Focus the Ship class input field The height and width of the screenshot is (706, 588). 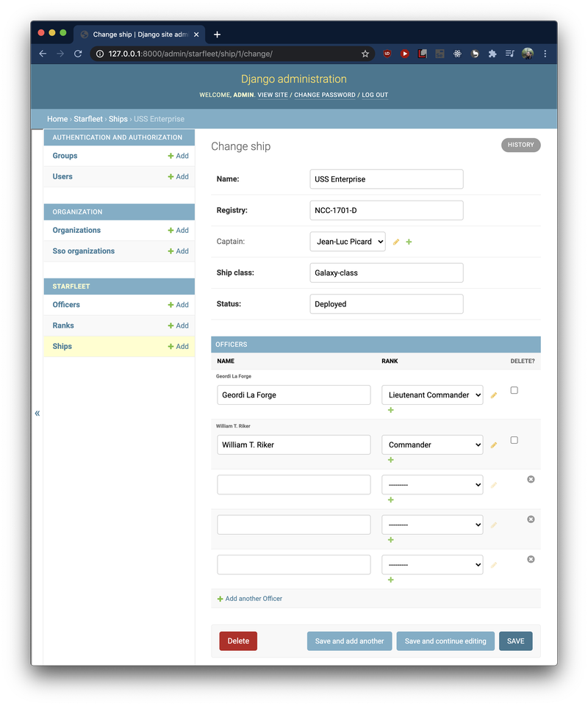pyautogui.click(x=387, y=273)
